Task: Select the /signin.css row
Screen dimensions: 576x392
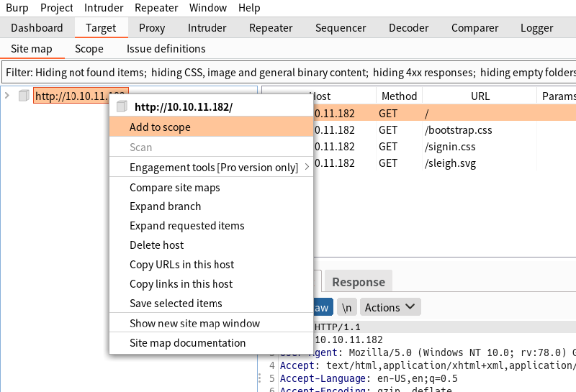Action: tap(444, 147)
